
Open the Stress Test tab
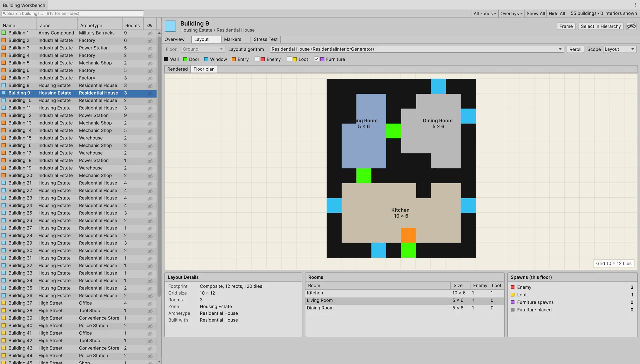[265, 39]
